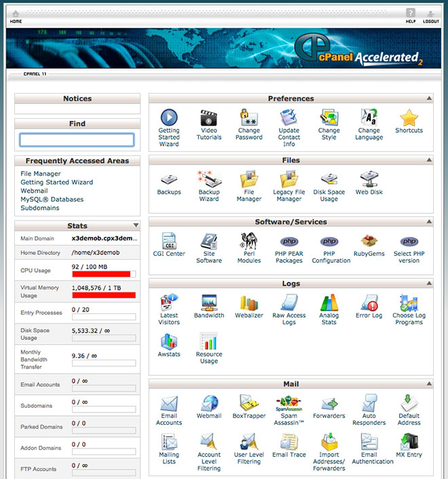Open the Getting Started Wizard icon
The width and height of the screenshot is (448, 479).
pos(169,117)
